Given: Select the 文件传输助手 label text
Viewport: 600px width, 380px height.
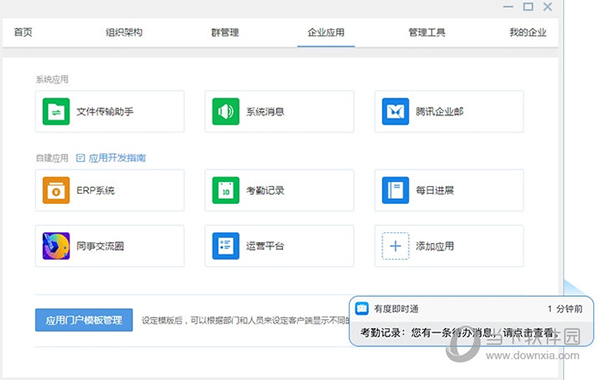Looking at the screenshot, I should [x=105, y=112].
